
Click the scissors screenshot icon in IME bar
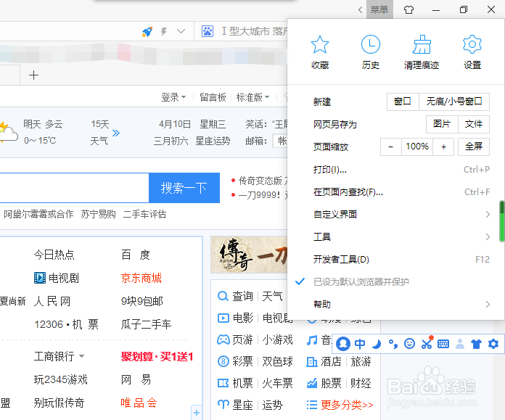(x=427, y=343)
